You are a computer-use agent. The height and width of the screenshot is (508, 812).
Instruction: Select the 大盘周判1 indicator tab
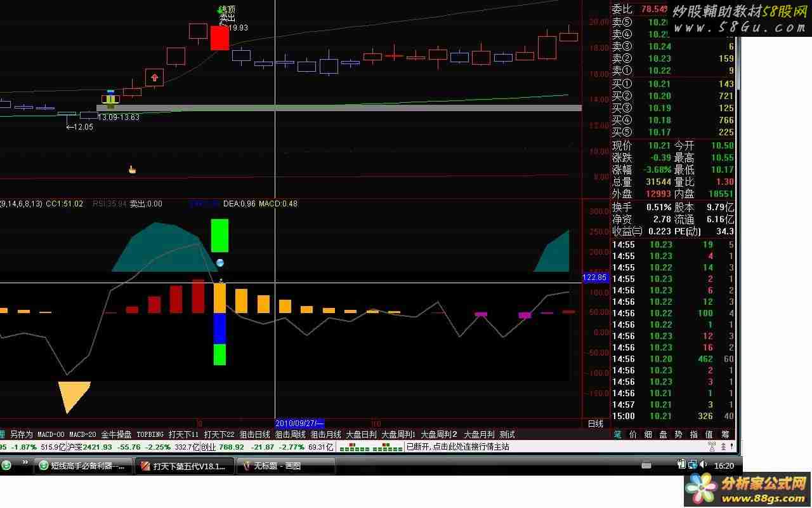point(398,434)
